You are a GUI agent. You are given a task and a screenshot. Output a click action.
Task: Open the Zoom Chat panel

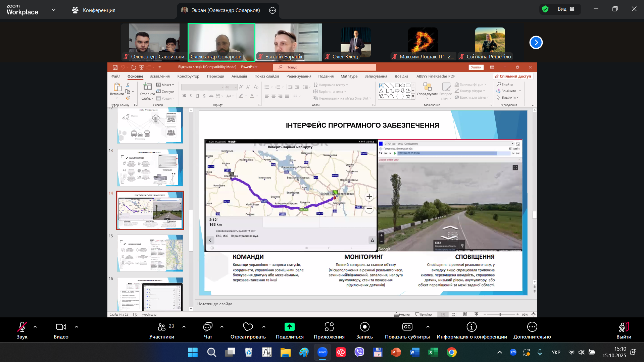click(x=208, y=327)
